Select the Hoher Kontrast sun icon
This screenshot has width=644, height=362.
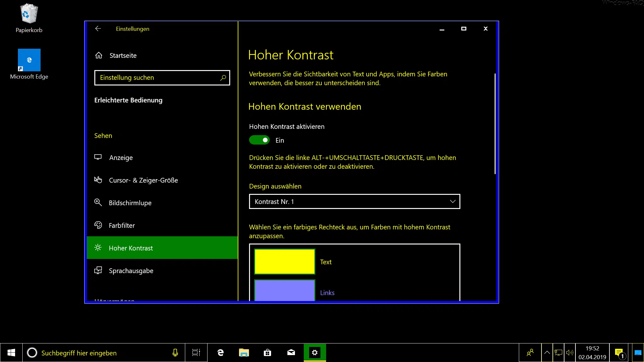click(98, 248)
